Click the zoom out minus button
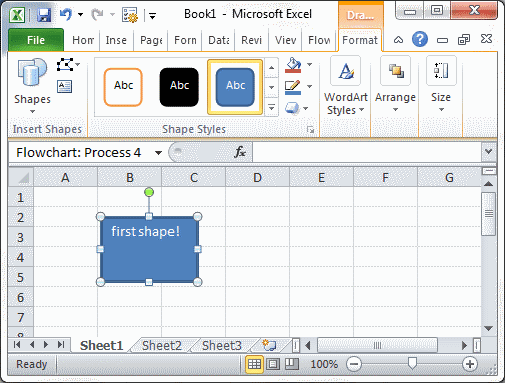505x383 pixels. click(354, 364)
